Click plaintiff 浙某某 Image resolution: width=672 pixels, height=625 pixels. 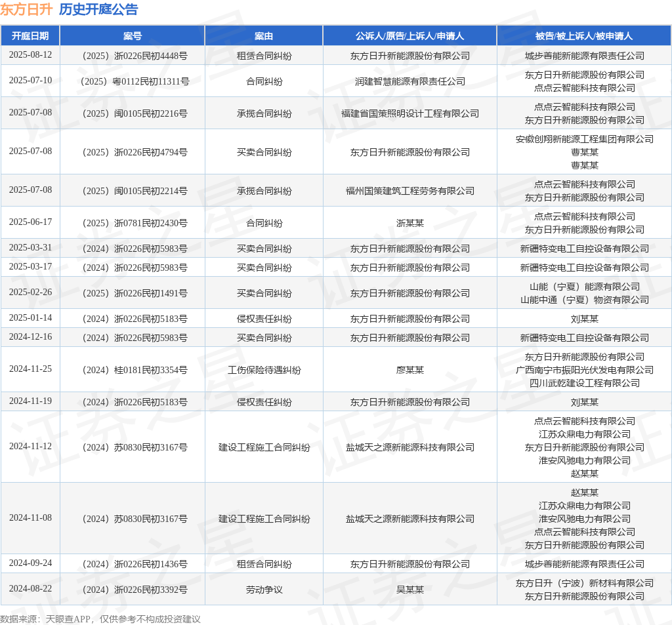(410, 223)
